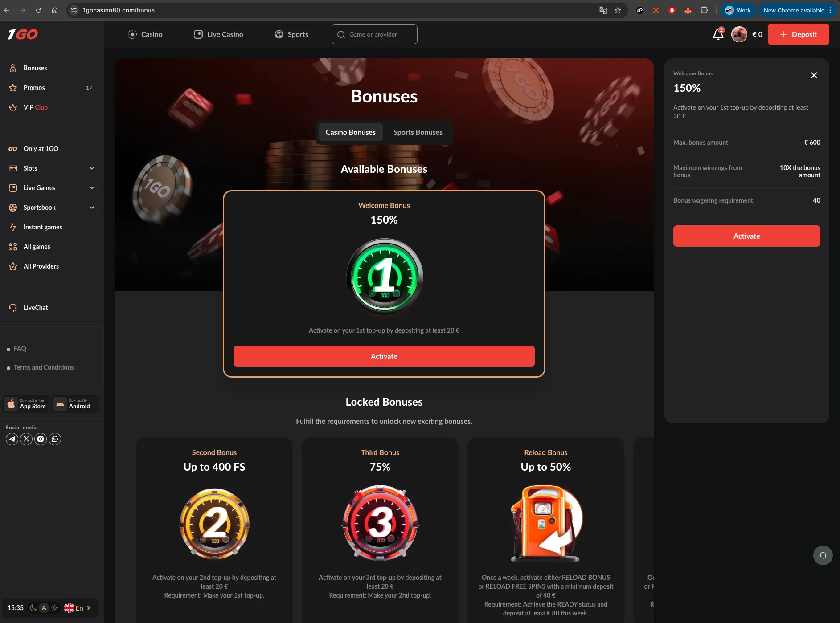Image resolution: width=840 pixels, height=623 pixels.
Task: Open floating support headset button
Action: point(823,555)
